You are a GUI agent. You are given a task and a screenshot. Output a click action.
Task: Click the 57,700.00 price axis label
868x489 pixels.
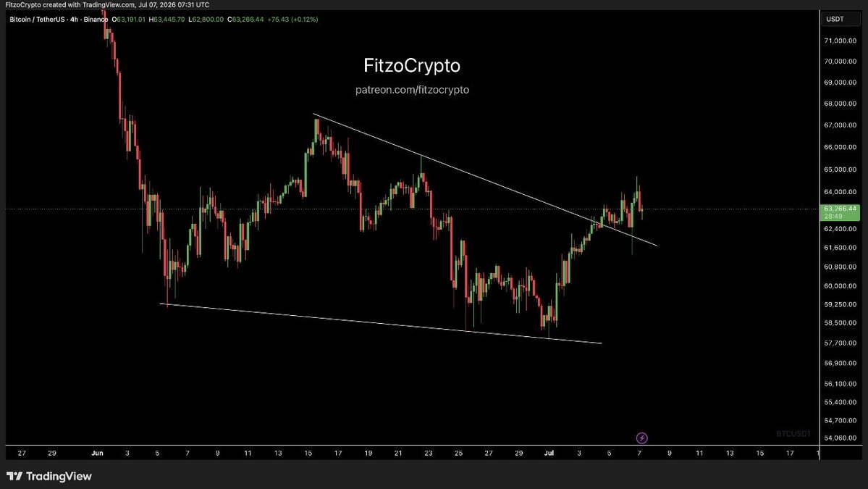pyautogui.click(x=840, y=343)
